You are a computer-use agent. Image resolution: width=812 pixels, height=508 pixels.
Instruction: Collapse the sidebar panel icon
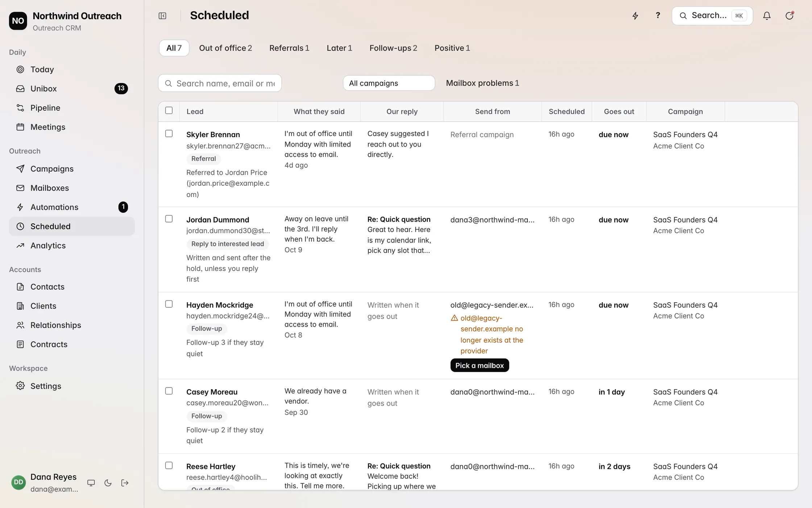coord(162,16)
